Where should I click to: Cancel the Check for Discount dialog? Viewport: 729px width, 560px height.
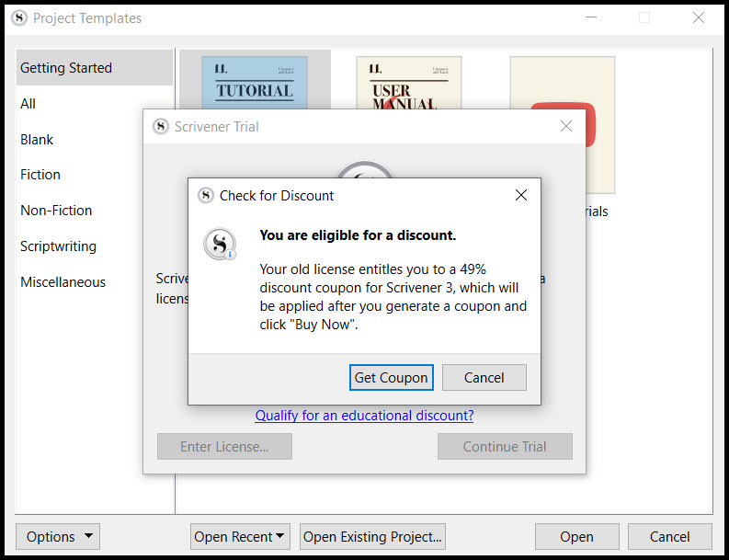484,377
